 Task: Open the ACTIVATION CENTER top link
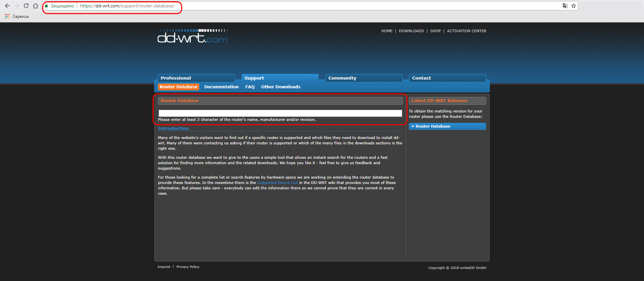(467, 31)
